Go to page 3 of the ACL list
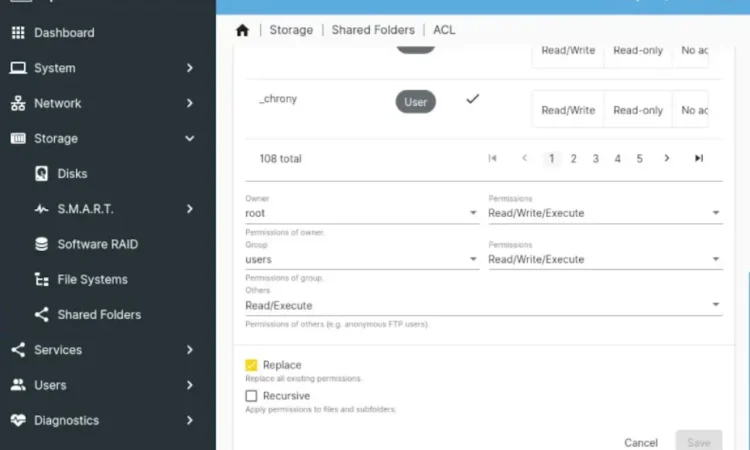Screen dimensions: 750x450 point(596,159)
